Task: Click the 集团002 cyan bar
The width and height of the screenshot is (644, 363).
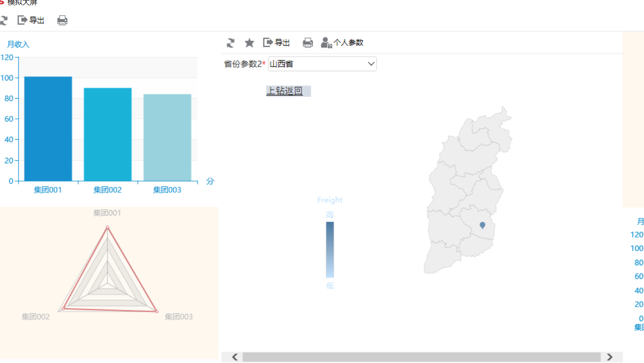Action: click(x=108, y=134)
